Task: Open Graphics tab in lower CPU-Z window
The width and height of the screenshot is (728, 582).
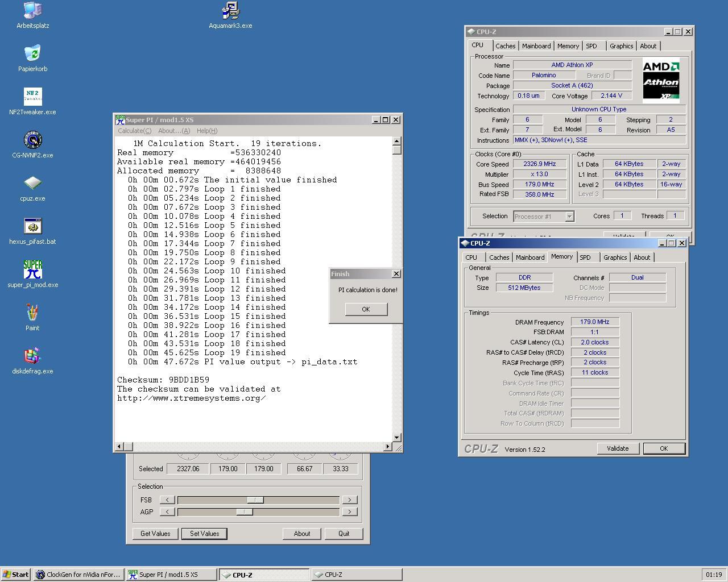Action: click(x=615, y=257)
